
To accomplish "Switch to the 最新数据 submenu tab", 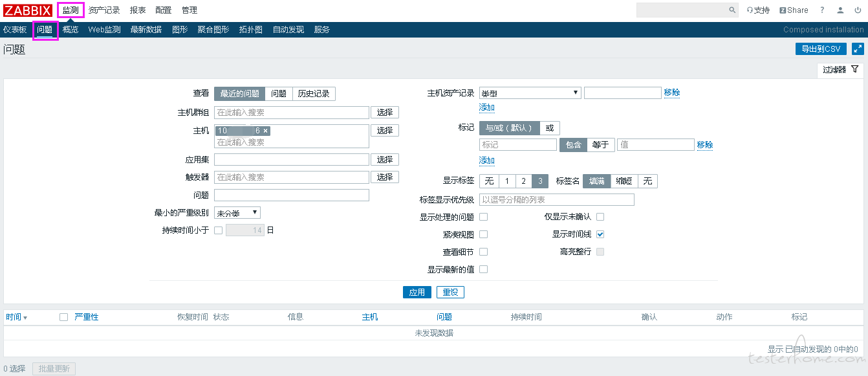I will (x=146, y=30).
